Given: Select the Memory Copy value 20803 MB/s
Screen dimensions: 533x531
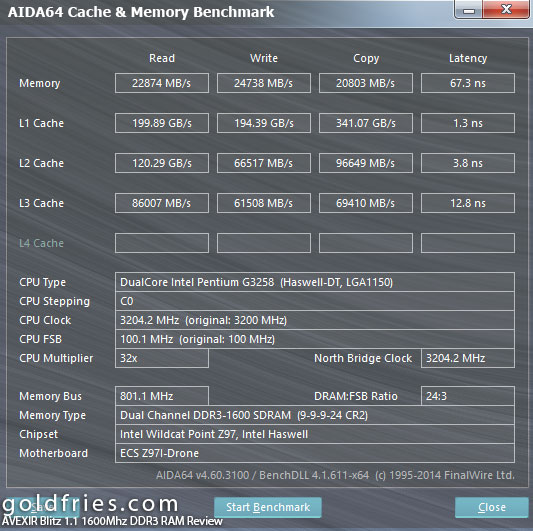Looking at the screenshot, I should (366, 83).
